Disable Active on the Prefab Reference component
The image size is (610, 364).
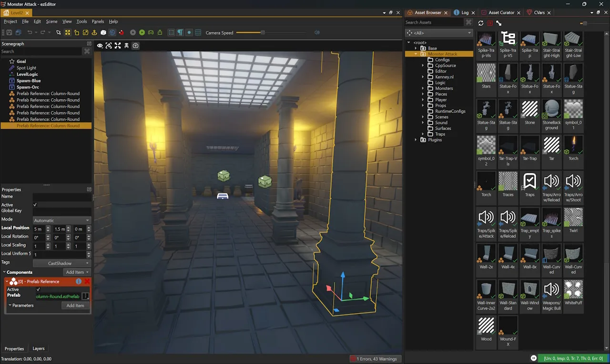[x=38, y=289]
